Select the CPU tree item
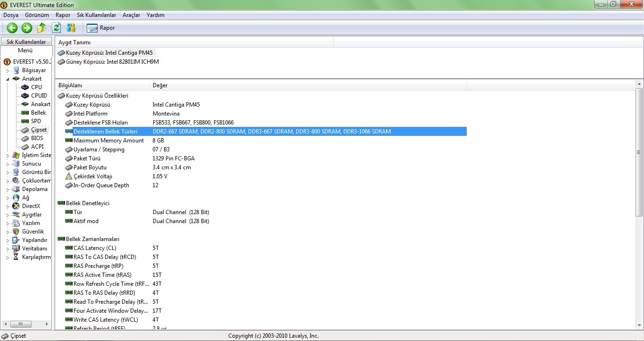The height and width of the screenshot is (341, 644). pyautogui.click(x=36, y=87)
